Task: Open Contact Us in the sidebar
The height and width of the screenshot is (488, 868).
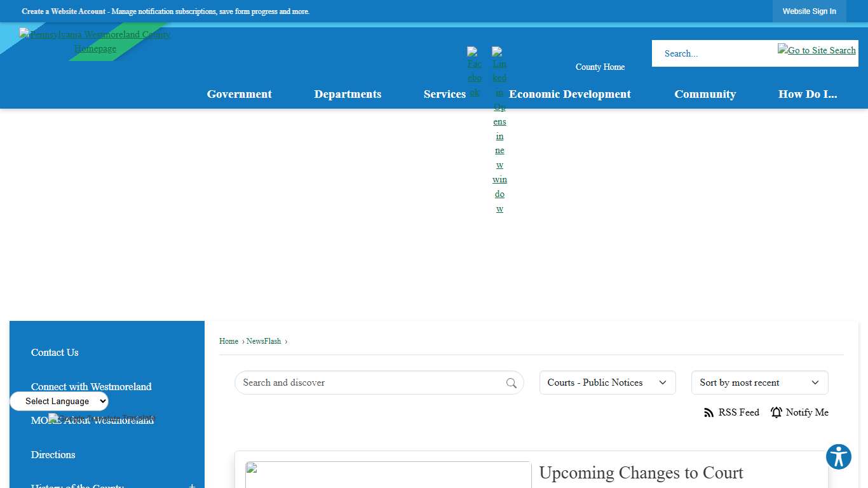Action: pos(55,353)
